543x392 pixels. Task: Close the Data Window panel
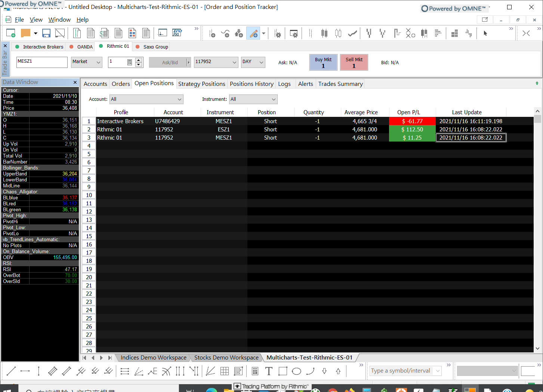coord(75,82)
